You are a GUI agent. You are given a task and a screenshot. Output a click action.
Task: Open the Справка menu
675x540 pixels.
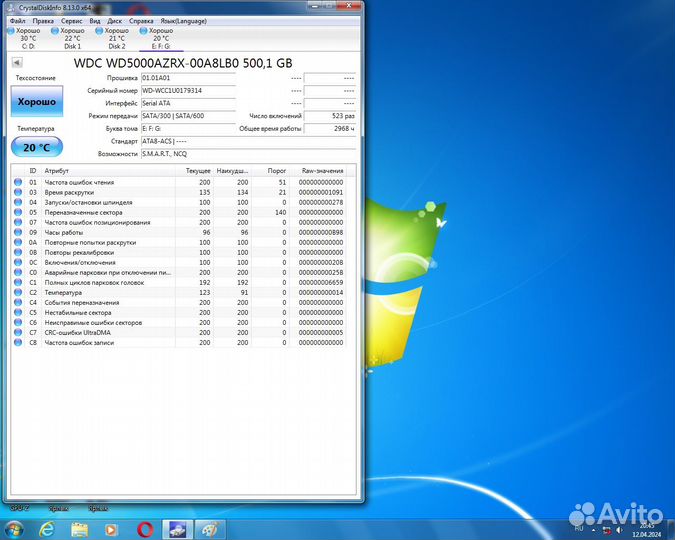(142, 20)
